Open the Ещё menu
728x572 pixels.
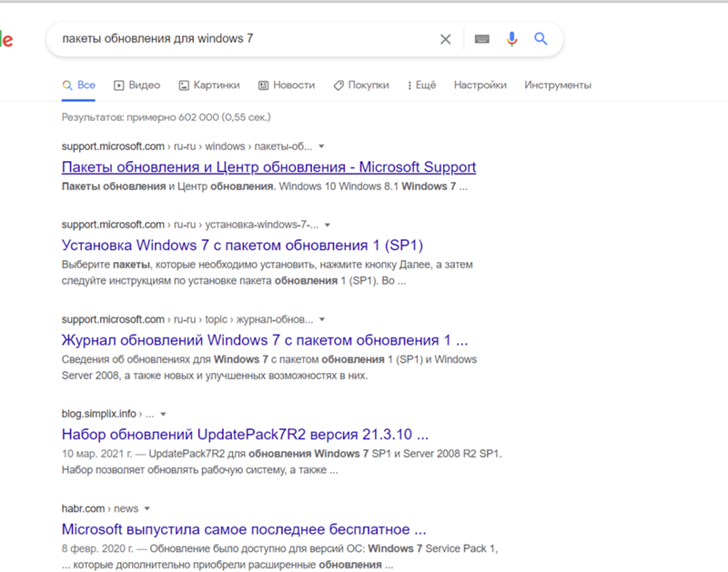coord(421,85)
